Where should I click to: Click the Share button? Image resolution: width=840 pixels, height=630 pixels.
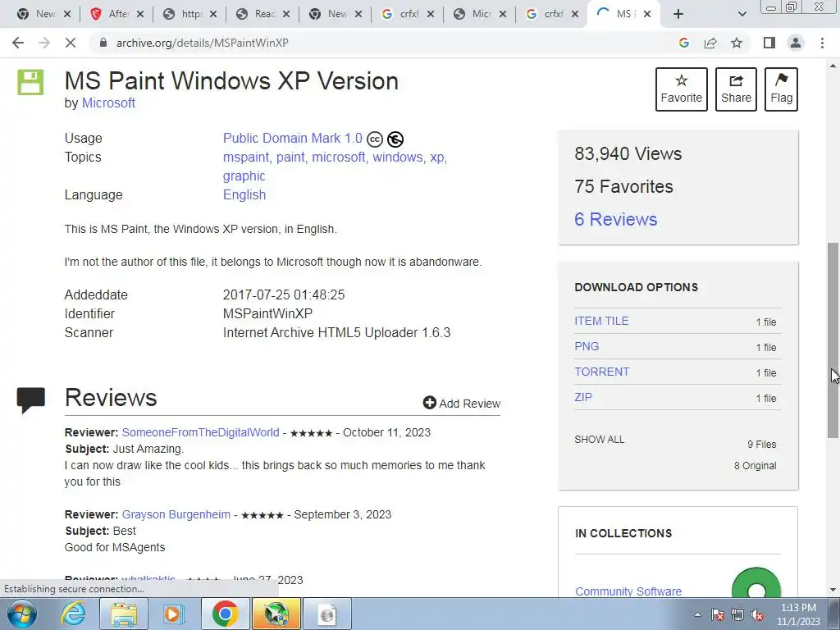(736, 89)
